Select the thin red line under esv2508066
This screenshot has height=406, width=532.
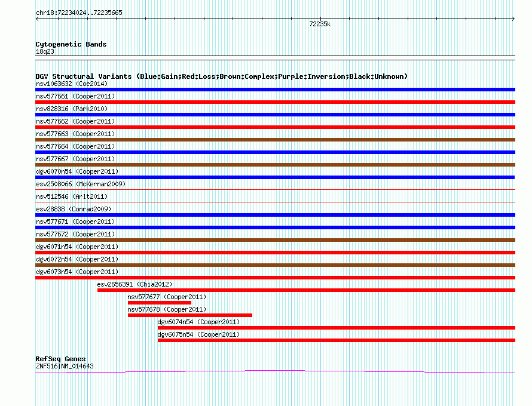(x=275, y=189)
